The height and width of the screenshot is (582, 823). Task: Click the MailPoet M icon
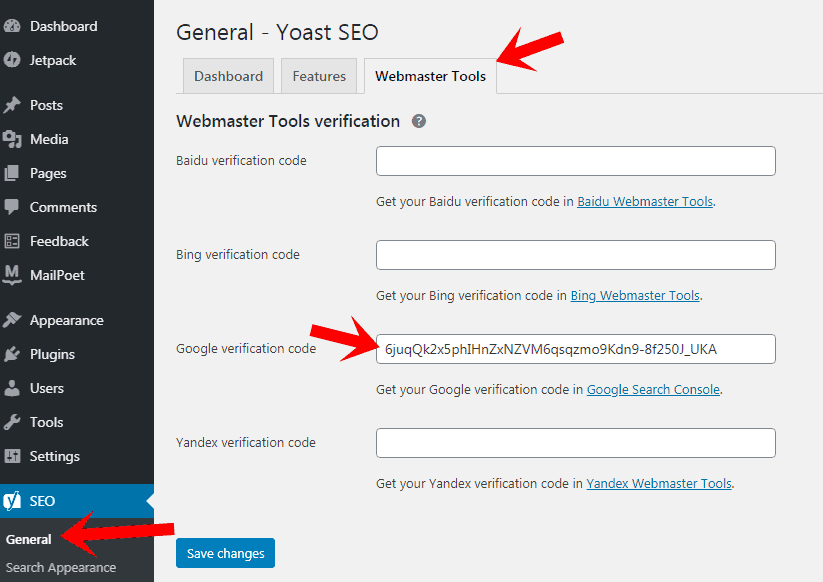click(13, 274)
